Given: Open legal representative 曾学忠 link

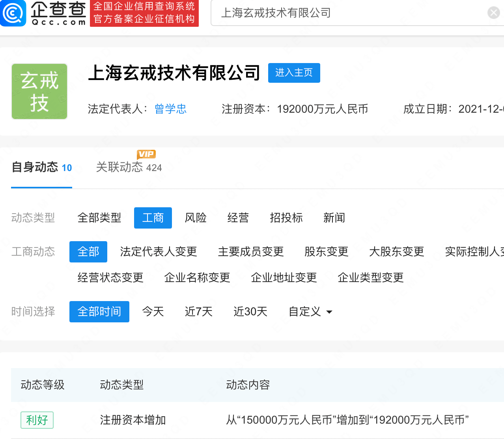Looking at the screenshot, I should pos(171,109).
